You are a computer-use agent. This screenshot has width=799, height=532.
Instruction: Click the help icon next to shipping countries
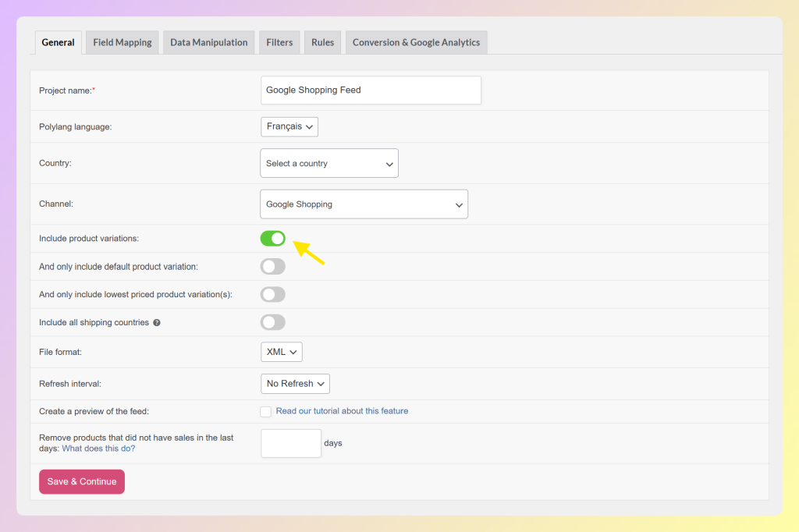pyautogui.click(x=157, y=322)
